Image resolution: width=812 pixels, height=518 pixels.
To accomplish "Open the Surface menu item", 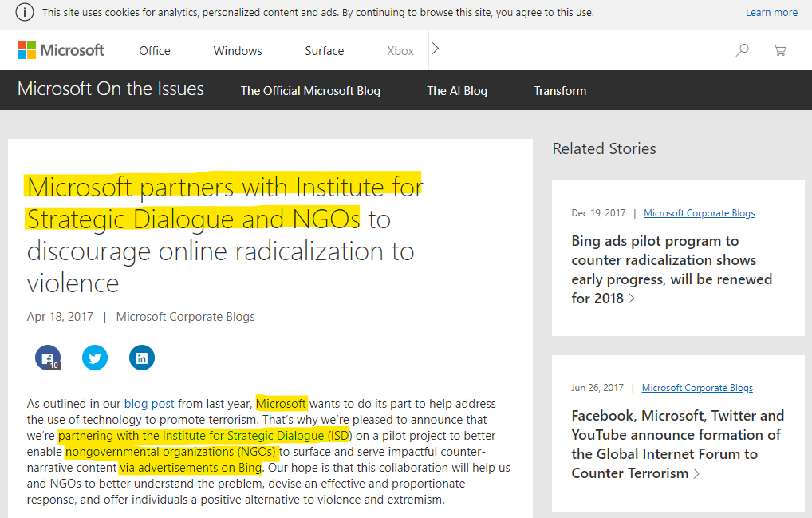I will (x=324, y=51).
